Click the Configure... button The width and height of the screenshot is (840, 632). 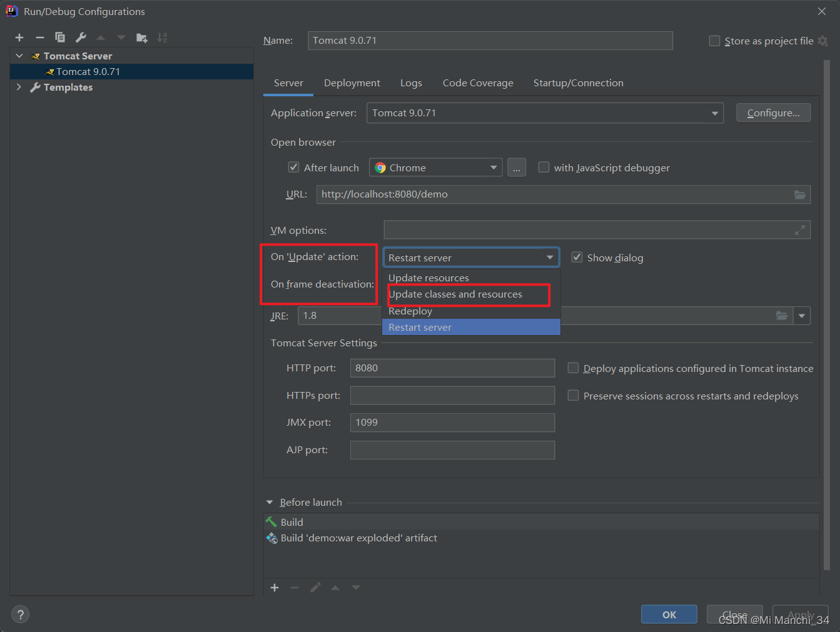(774, 113)
